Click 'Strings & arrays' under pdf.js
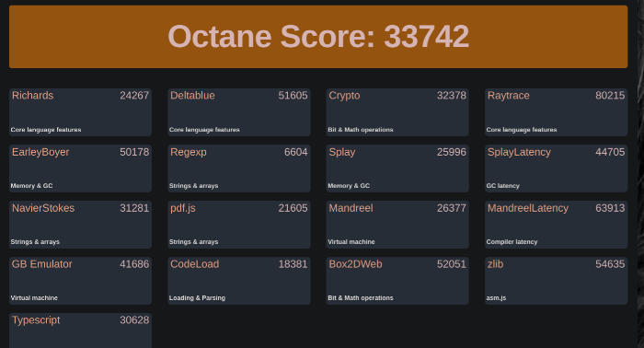Image resolution: width=644 pixels, height=348 pixels. [193, 242]
